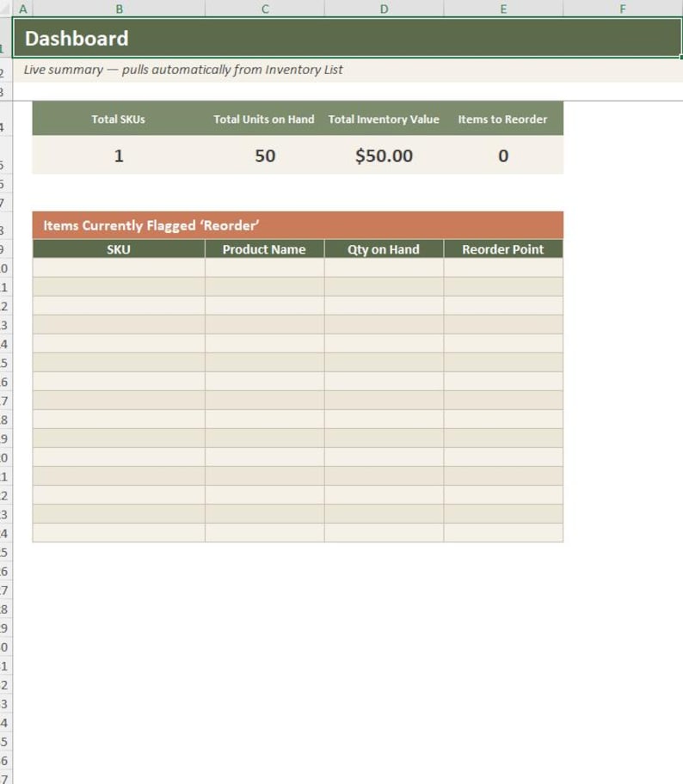Image resolution: width=683 pixels, height=784 pixels.
Task: Select column A header
Action: point(22,9)
